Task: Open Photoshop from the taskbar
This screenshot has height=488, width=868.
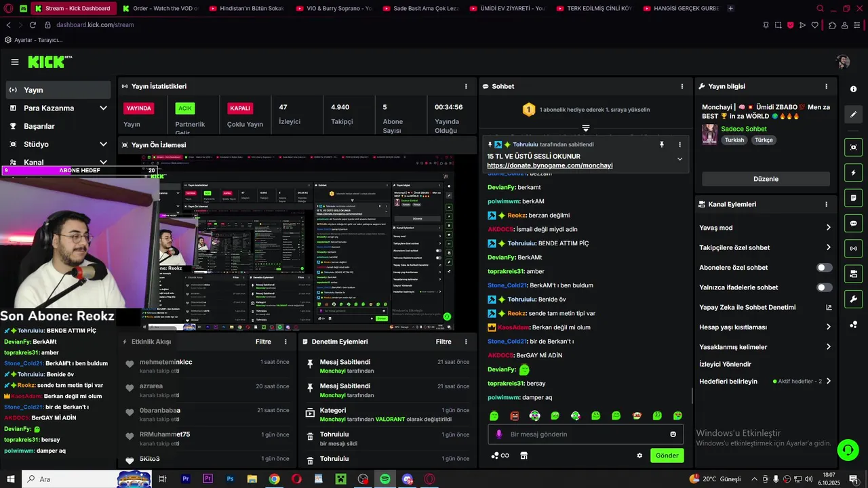Action: (230, 479)
